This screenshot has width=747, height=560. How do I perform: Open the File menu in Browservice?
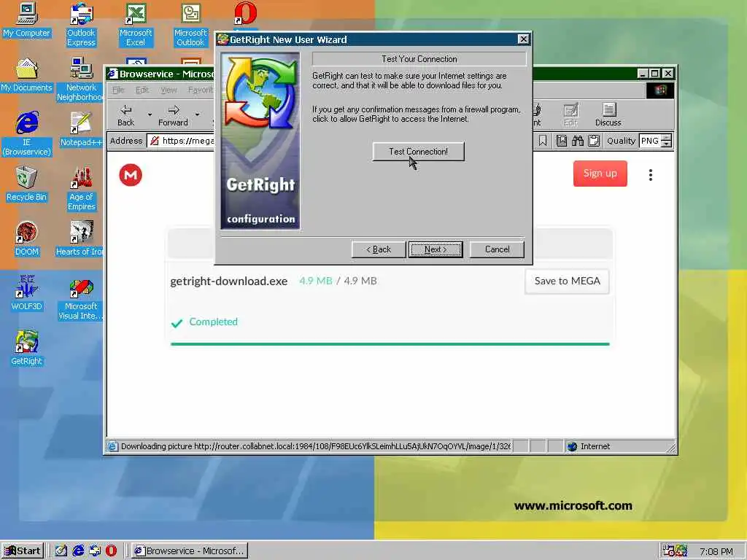118,90
